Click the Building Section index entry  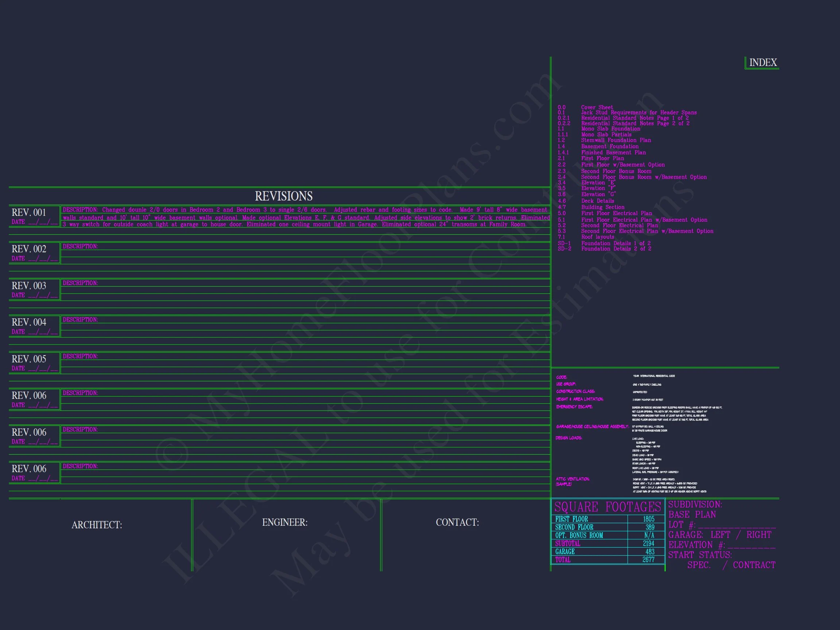(x=603, y=207)
